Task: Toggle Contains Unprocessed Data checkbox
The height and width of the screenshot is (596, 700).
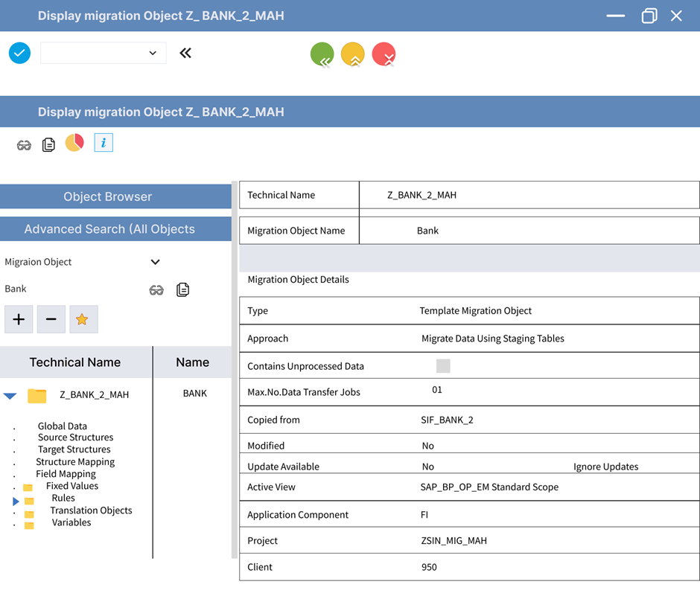Action: [x=443, y=366]
